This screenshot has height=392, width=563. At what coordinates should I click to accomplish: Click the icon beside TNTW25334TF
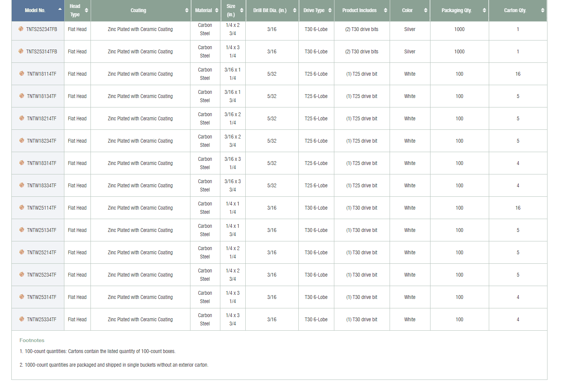[22, 319]
